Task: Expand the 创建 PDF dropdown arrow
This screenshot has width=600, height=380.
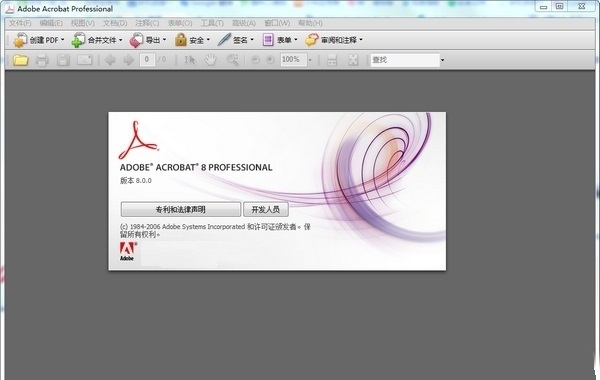Action: point(62,39)
